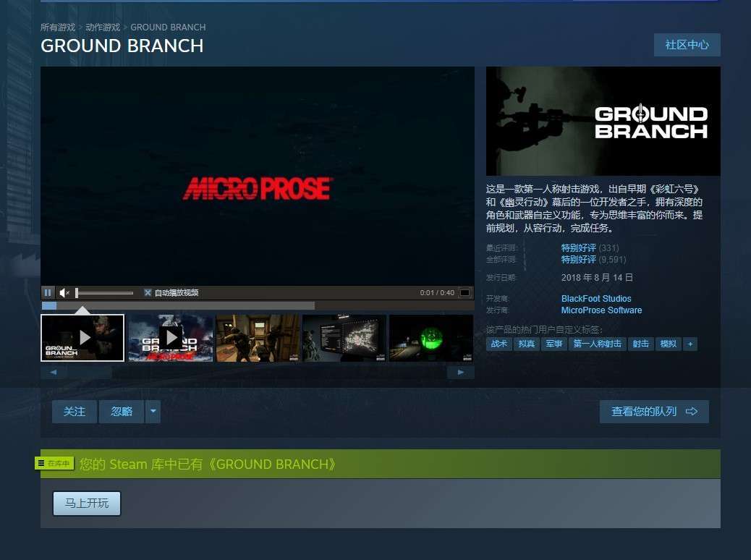Image resolution: width=751 pixels, height=560 pixels.
Task: Select the 第一人称射击 tag
Action: coord(598,344)
